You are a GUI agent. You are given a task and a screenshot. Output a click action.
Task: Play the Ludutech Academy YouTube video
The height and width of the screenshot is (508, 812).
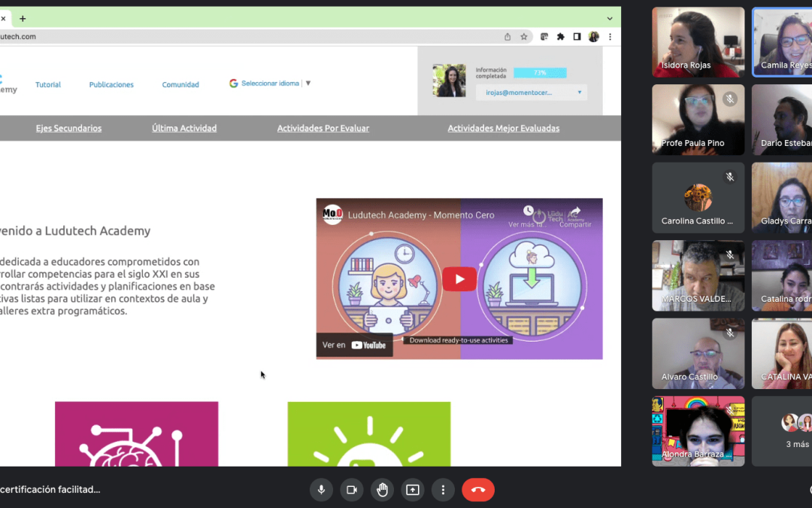(x=459, y=279)
